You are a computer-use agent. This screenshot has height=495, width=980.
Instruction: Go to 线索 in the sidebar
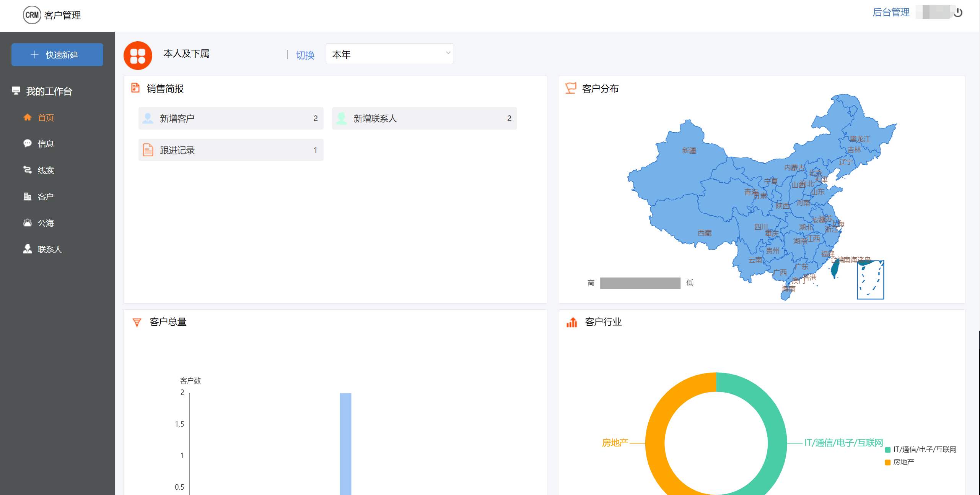pos(46,170)
